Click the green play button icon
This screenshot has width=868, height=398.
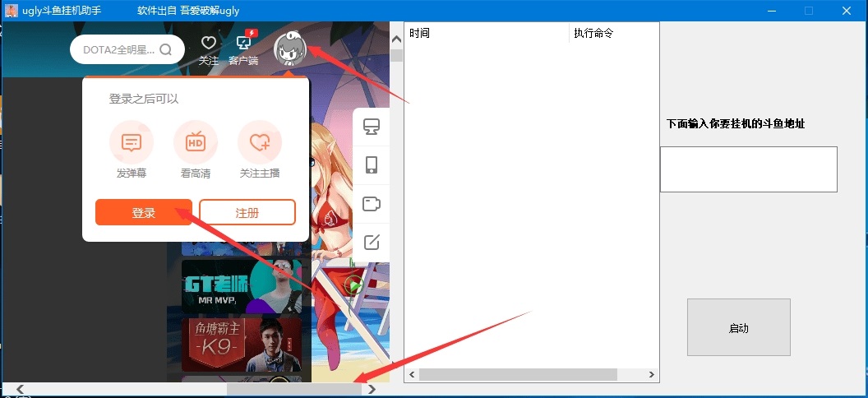[x=353, y=285]
